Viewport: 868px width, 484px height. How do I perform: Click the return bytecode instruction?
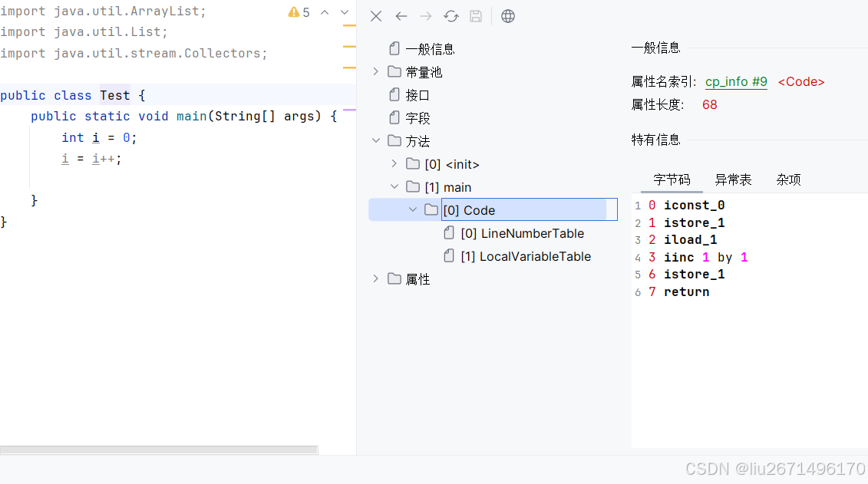point(686,291)
